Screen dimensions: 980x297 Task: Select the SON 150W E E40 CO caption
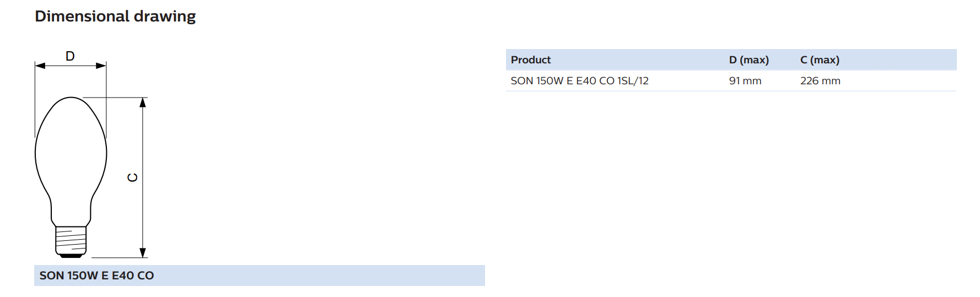pyautogui.click(x=96, y=276)
